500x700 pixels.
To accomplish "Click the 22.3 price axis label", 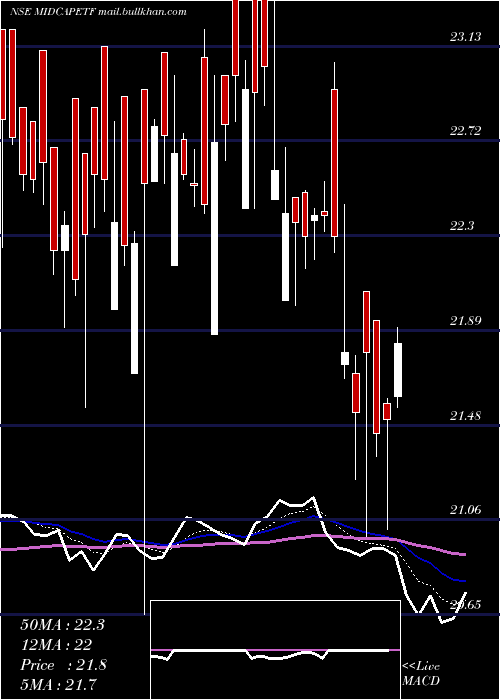I will tap(462, 226).
